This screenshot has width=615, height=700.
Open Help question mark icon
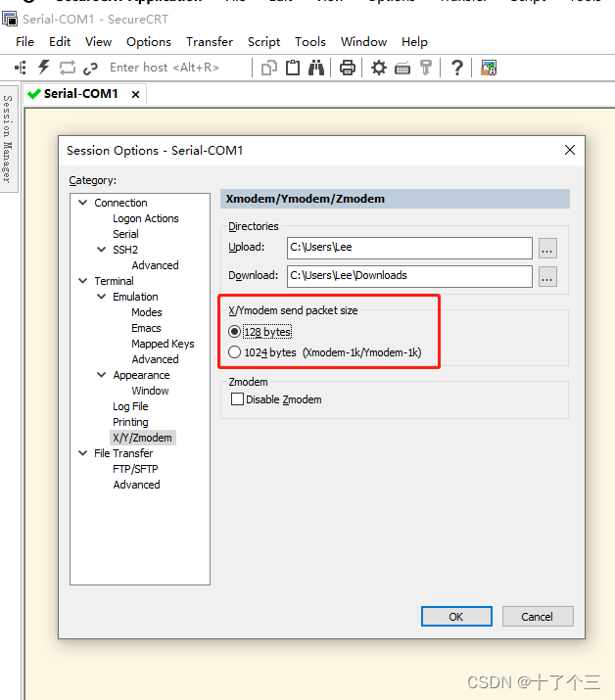[457, 68]
